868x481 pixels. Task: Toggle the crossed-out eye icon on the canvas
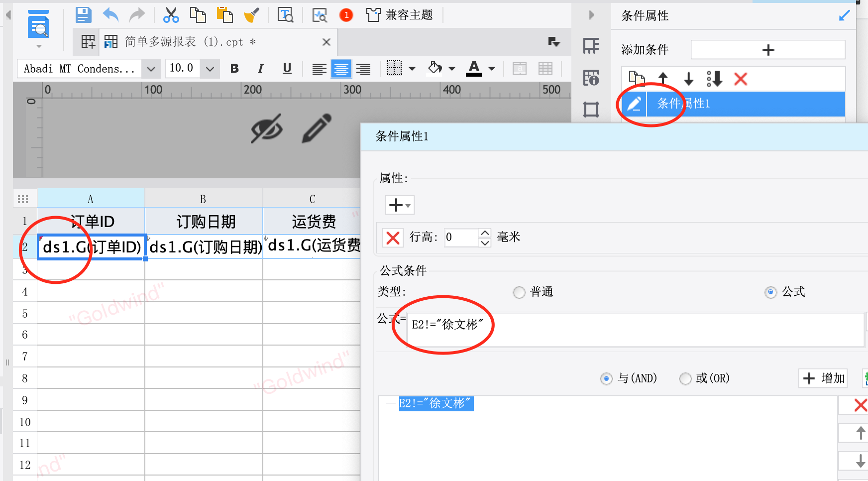(x=266, y=128)
